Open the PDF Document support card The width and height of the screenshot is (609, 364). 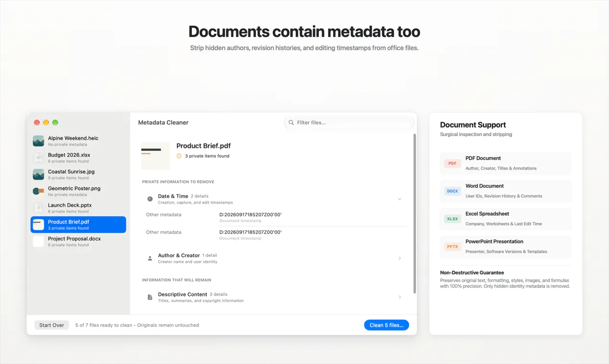click(x=506, y=163)
